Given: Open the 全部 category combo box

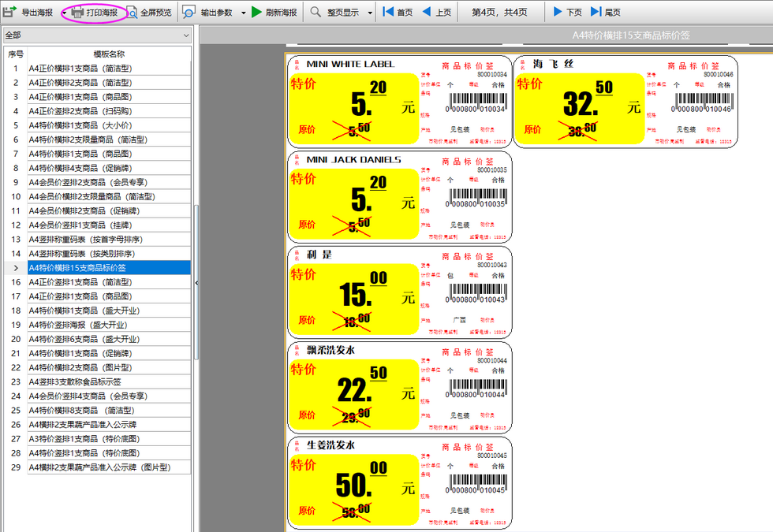Looking at the screenshot, I should [x=97, y=35].
